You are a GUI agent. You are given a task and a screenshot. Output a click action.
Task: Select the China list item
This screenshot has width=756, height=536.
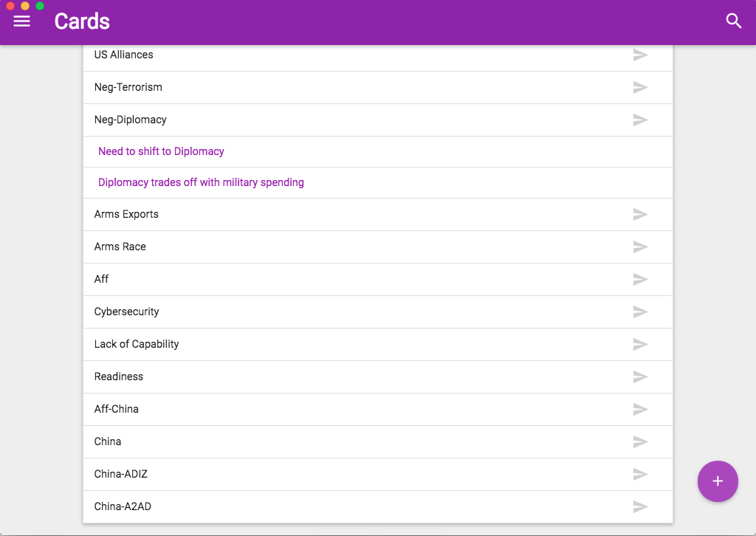pyautogui.click(x=377, y=441)
